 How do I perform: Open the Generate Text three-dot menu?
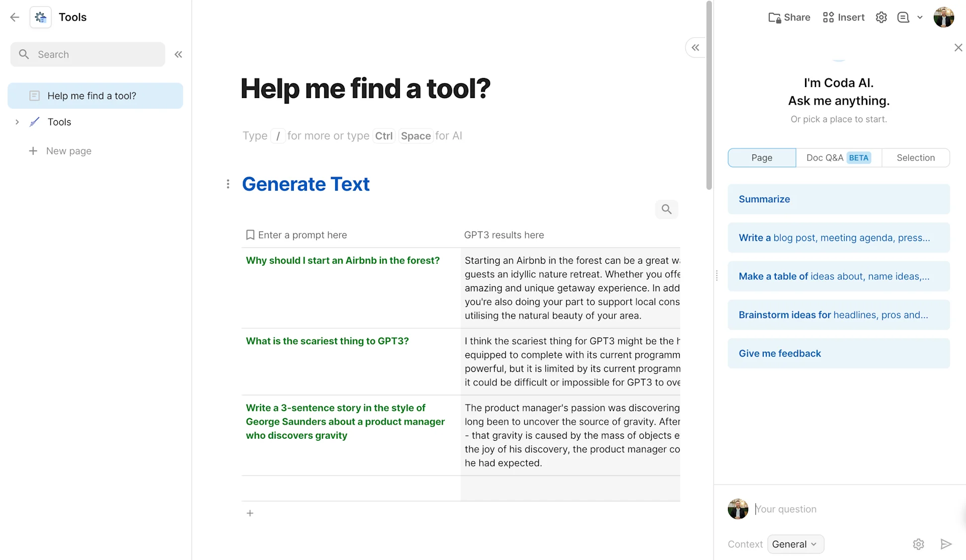228,184
